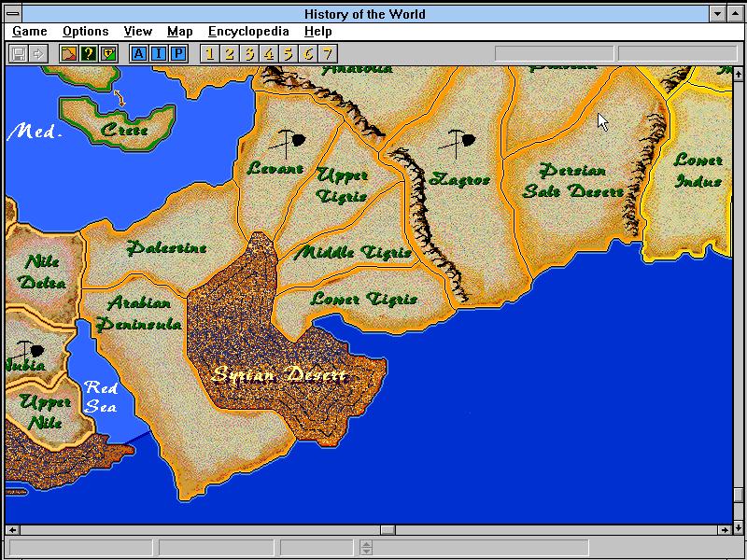
Task: Select the Upper Tigris territory
Action: coord(342,185)
